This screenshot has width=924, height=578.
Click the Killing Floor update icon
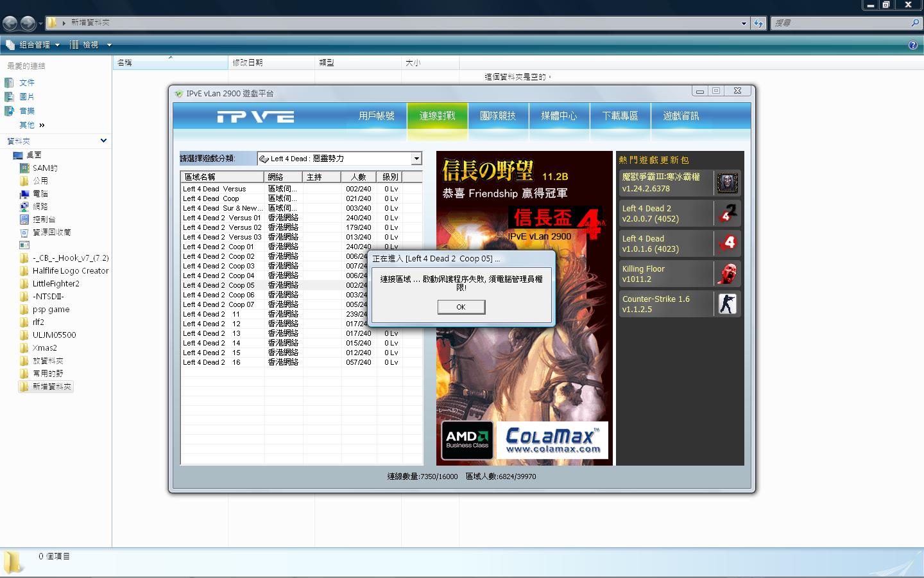coord(727,274)
